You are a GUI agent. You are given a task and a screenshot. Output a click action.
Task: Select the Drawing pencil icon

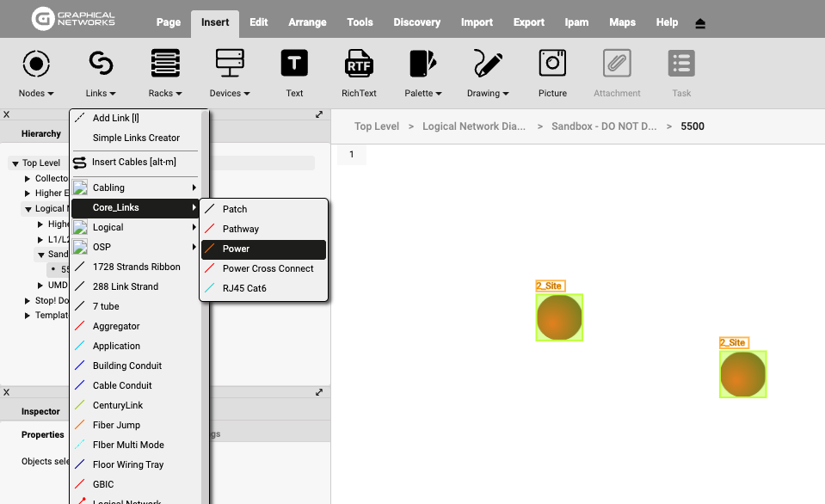point(488,64)
